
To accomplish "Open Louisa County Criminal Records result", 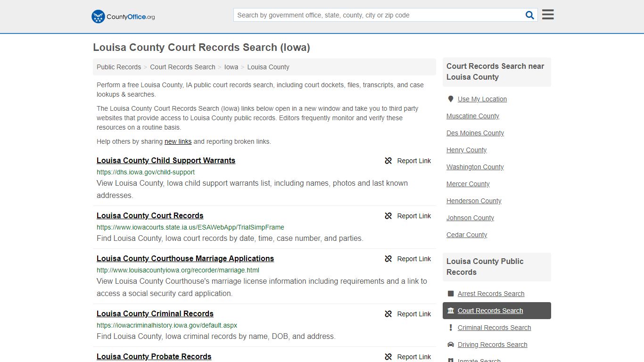I will tap(155, 313).
